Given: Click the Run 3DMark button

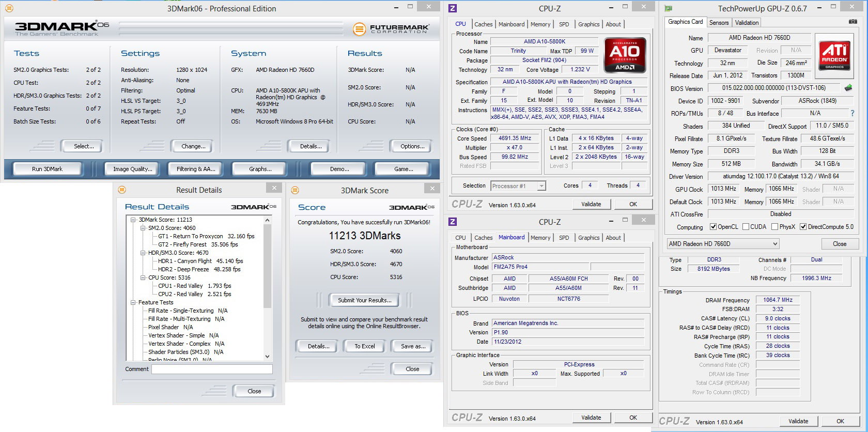Looking at the screenshot, I should (47, 169).
